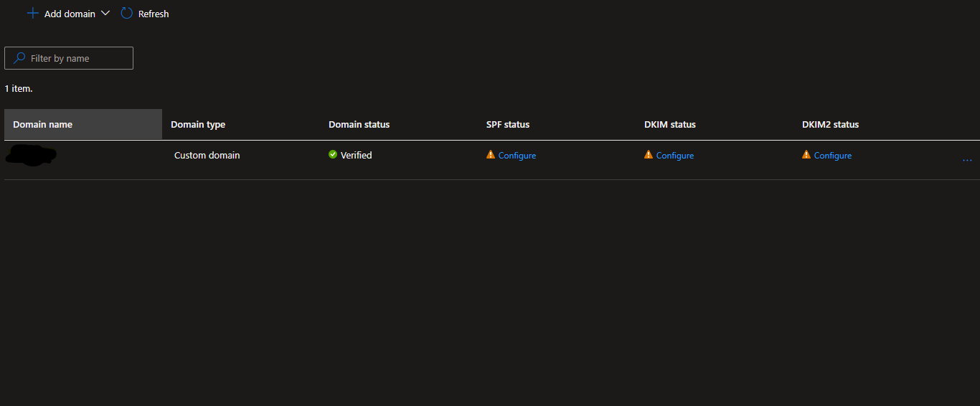Click the redacted domain name cell
Screen dimensions: 980x406
click(31, 156)
